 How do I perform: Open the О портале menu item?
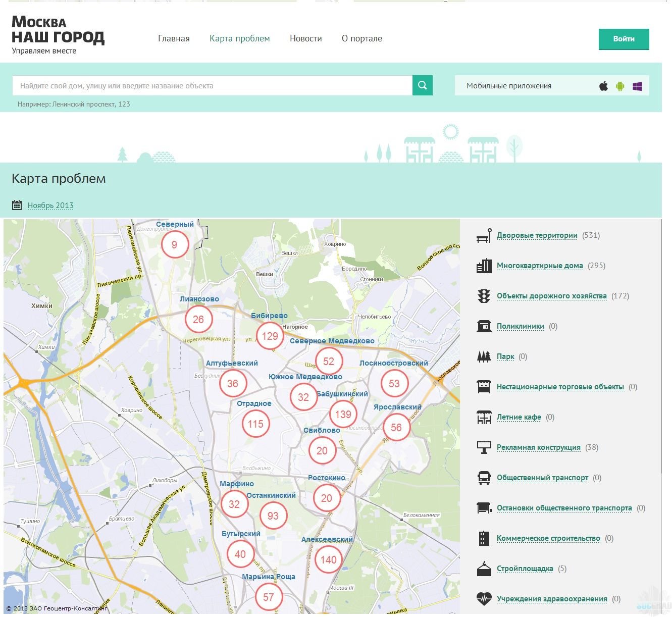[x=361, y=38]
